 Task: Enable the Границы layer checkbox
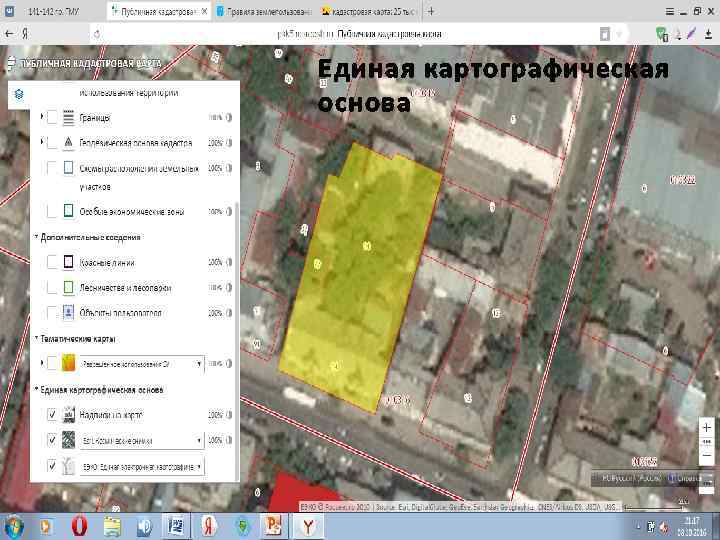point(52,118)
